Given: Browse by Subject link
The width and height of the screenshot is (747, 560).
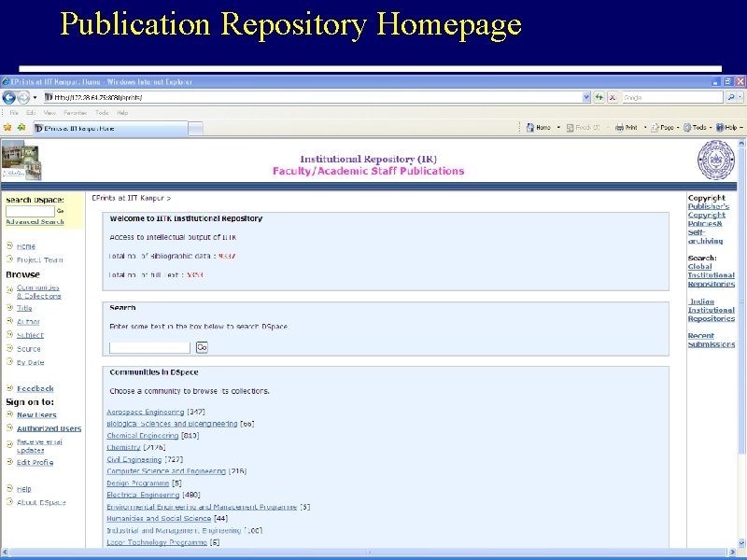Looking at the screenshot, I should (x=30, y=335).
